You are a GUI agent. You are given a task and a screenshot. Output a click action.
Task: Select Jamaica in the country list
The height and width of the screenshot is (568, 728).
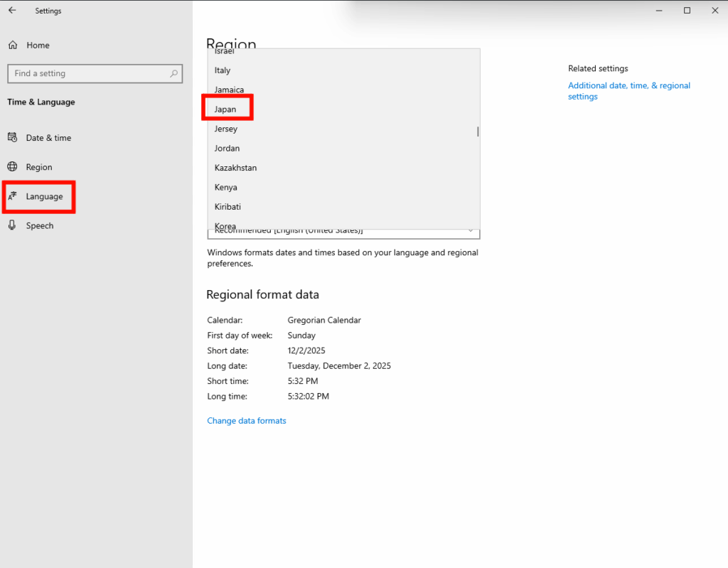tap(229, 90)
